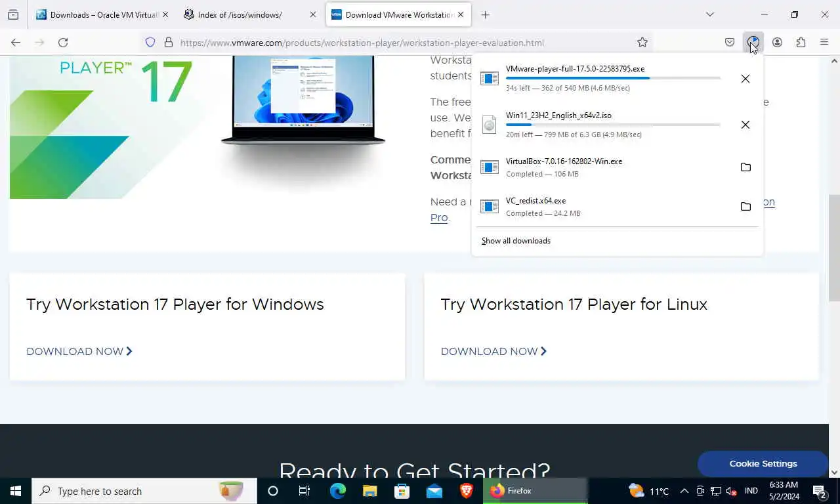This screenshot has height=504, width=840.
Task: Click the Win11 ISO download progress bar
Action: (613, 124)
